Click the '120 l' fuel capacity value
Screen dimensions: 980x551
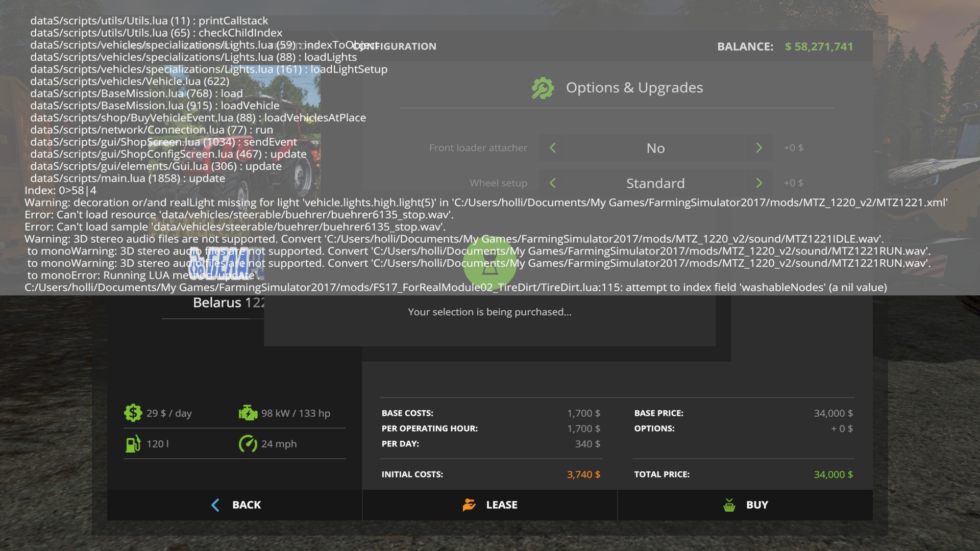point(158,444)
